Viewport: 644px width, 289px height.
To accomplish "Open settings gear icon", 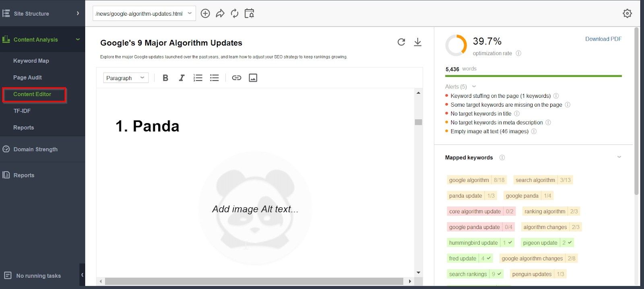I will (x=627, y=13).
